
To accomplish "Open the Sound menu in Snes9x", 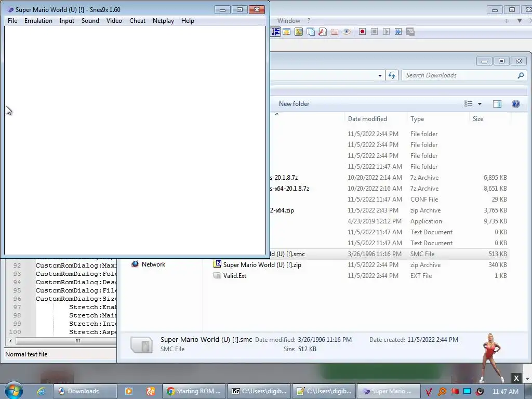I will click(90, 21).
